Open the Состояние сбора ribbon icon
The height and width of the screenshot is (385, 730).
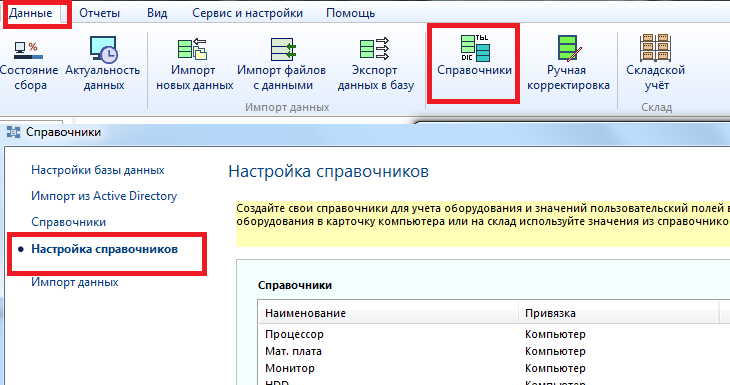click(x=29, y=63)
